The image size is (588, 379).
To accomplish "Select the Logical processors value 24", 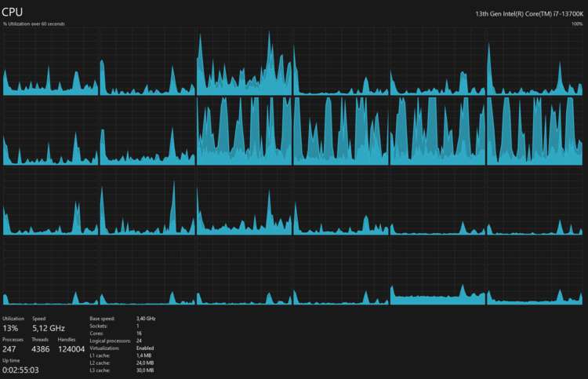I will coord(139,341).
